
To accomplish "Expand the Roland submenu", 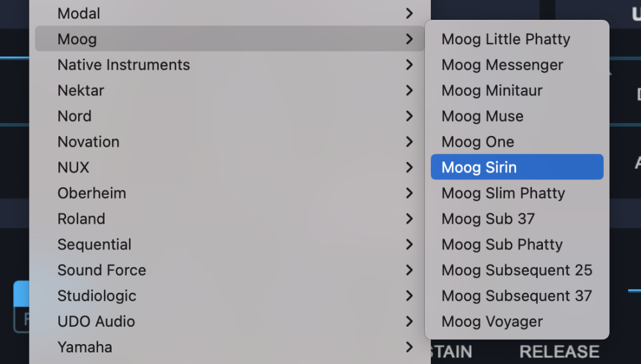I will click(81, 219).
